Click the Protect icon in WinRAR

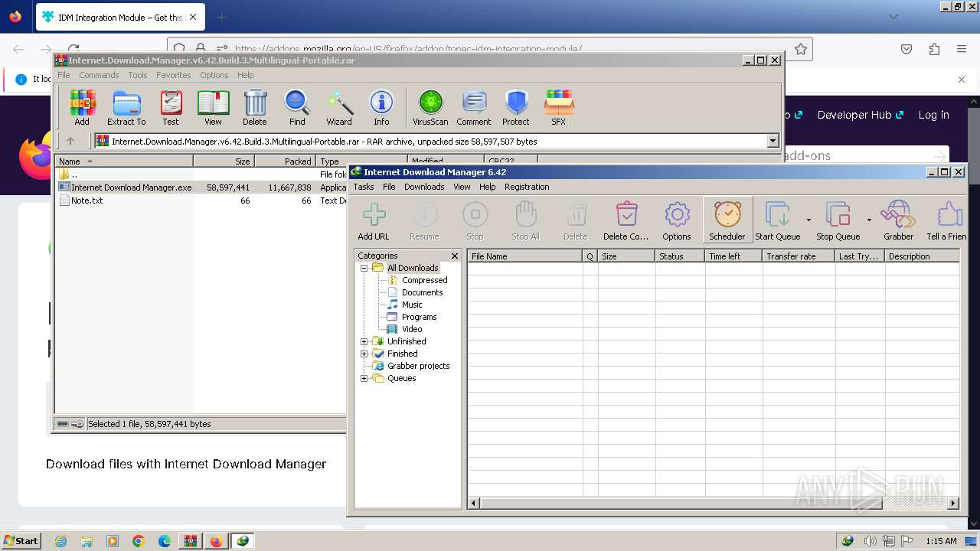point(516,107)
